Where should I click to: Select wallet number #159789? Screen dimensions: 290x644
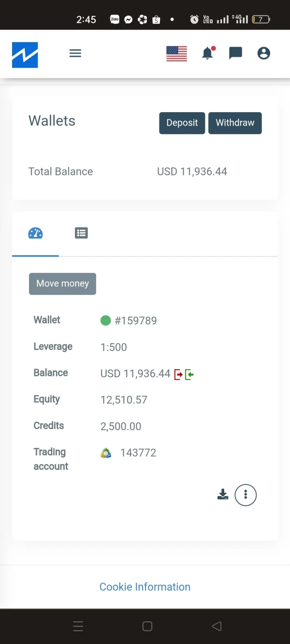coord(135,320)
